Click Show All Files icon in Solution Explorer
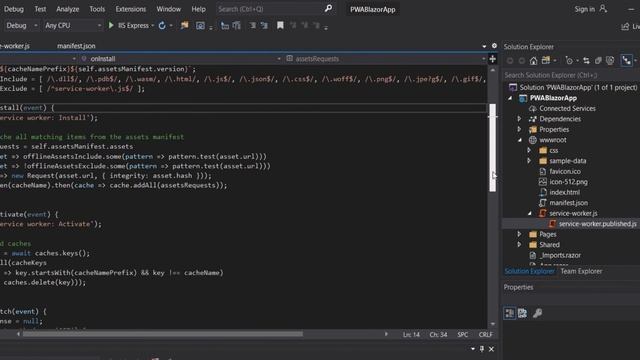Screen dimensions: 640x360 click(610, 61)
